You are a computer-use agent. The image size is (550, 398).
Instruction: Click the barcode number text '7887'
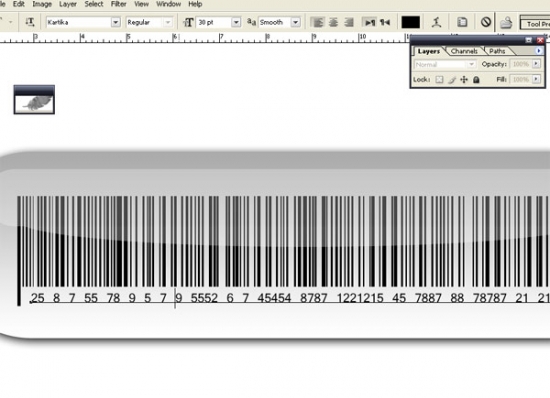428,298
